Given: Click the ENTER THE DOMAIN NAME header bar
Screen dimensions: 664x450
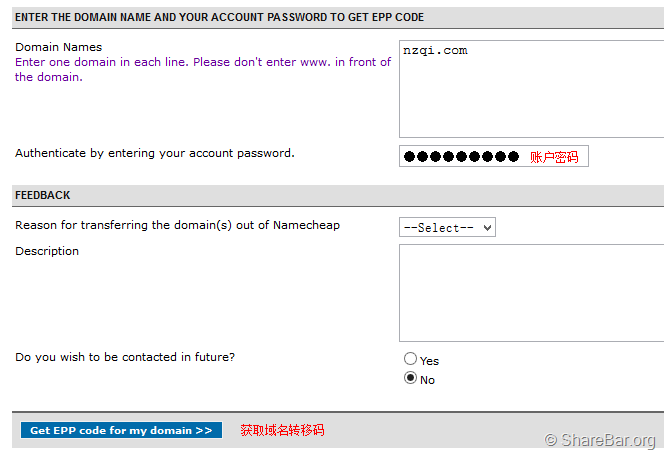Looking at the screenshot, I should [219, 17].
